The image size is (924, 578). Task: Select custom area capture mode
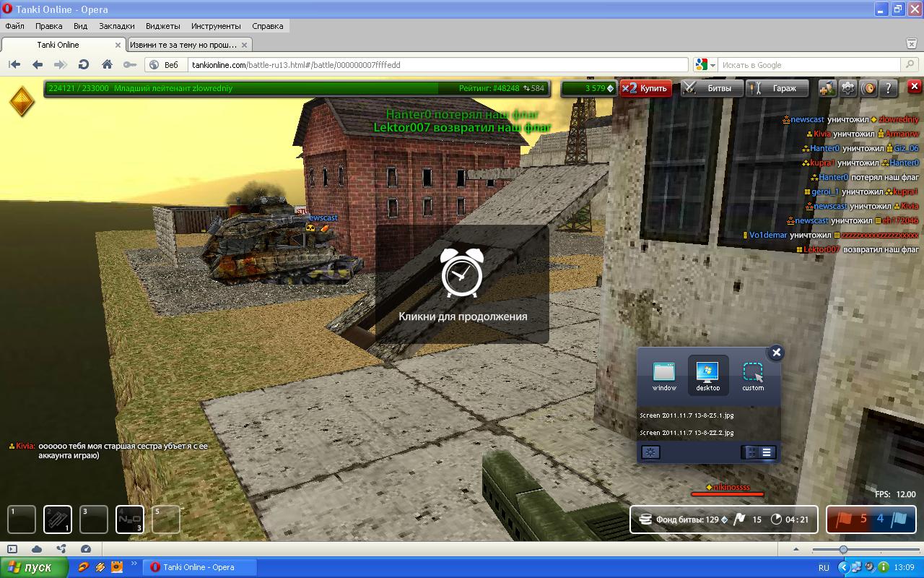pyautogui.click(x=753, y=376)
